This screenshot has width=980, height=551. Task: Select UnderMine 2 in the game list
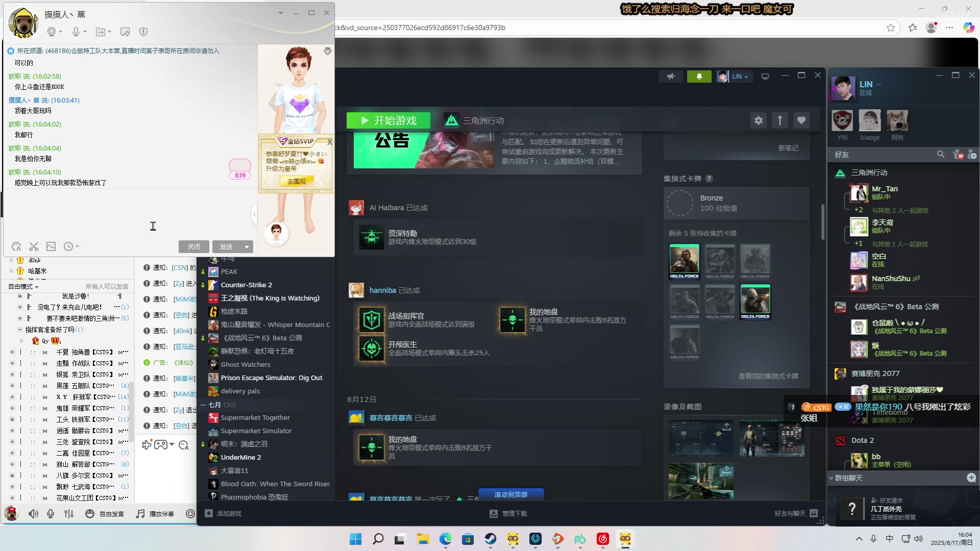(241, 457)
